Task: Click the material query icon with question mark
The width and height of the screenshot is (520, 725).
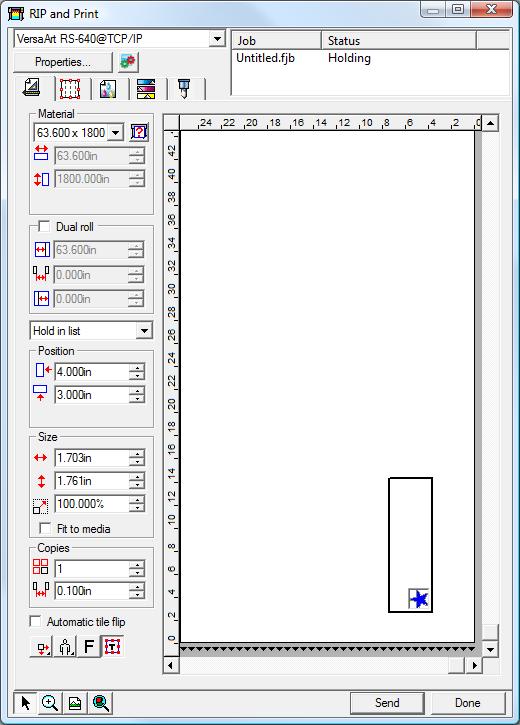Action: pos(139,132)
